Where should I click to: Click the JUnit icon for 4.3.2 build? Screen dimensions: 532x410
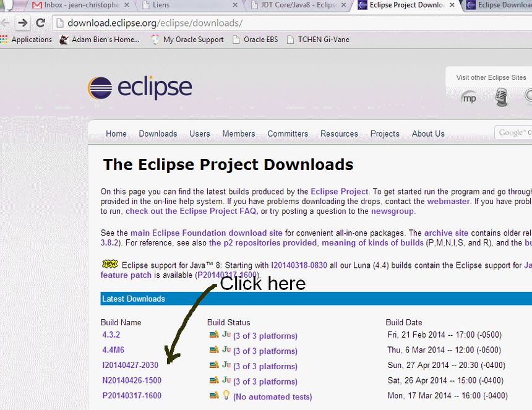click(x=226, y=335)
